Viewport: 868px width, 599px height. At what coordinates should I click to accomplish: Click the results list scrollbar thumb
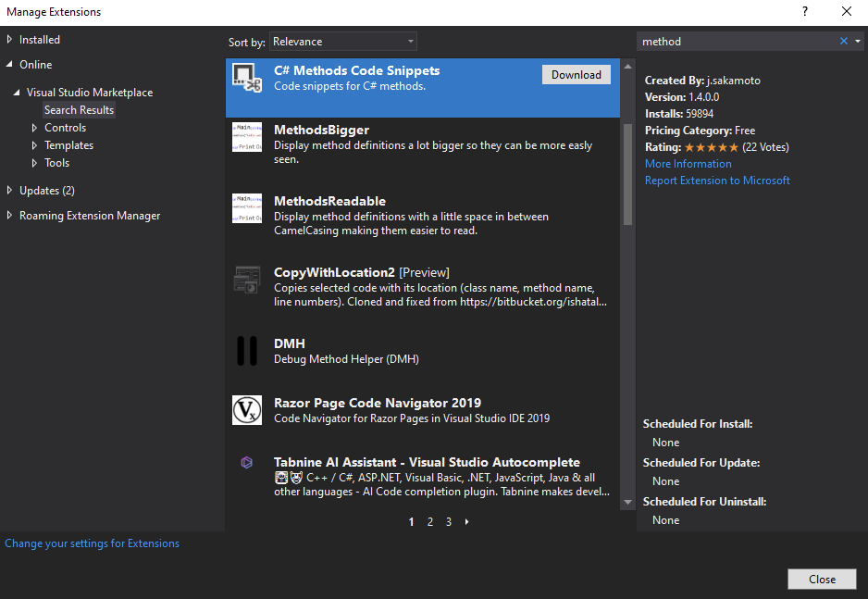(x=627, y=174)
